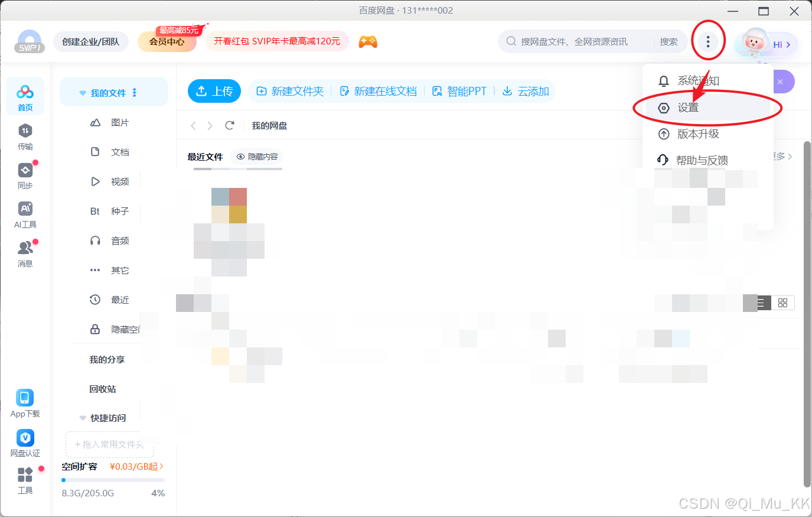Click the 拖入常用文件夹 drop area

pyautogui.click(x=110, y=444)
